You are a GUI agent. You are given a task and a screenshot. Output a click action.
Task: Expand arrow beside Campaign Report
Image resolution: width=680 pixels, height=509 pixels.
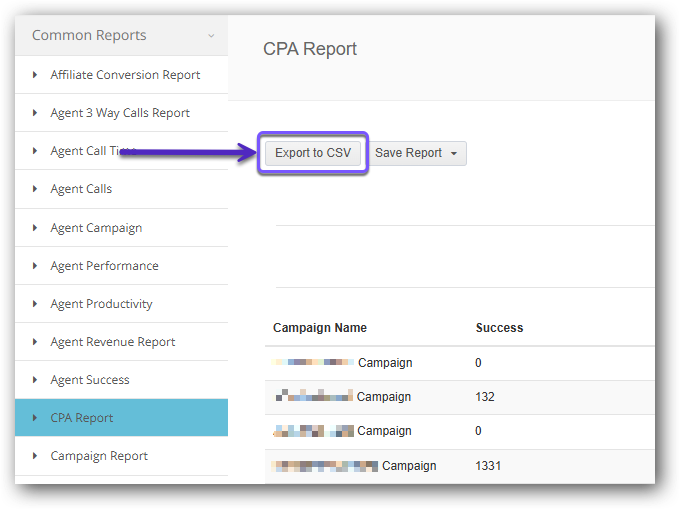[35, 456]
